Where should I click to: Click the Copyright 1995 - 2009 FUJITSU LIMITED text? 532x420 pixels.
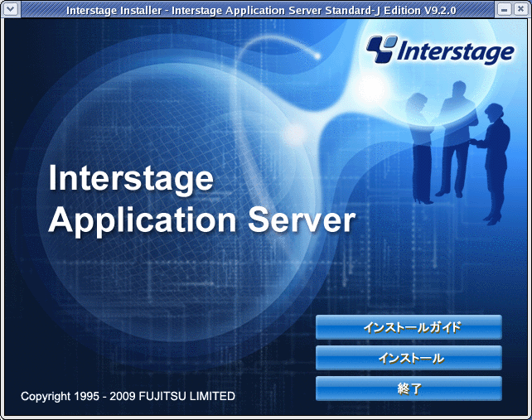click(x=128, y=396)
